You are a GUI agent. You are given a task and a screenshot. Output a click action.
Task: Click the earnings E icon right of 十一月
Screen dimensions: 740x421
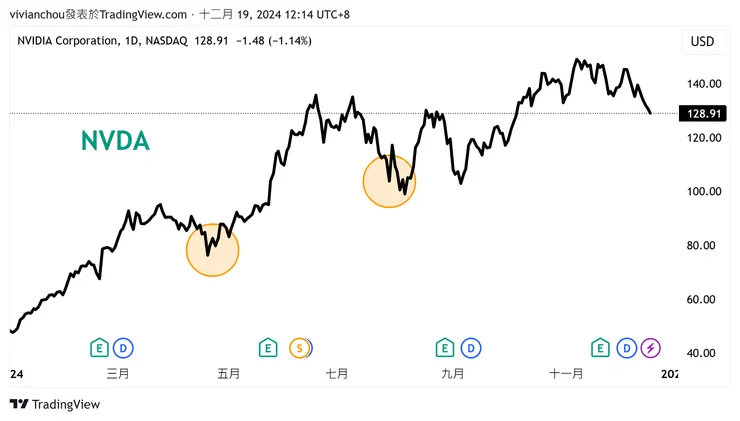[x=600, y=348]
